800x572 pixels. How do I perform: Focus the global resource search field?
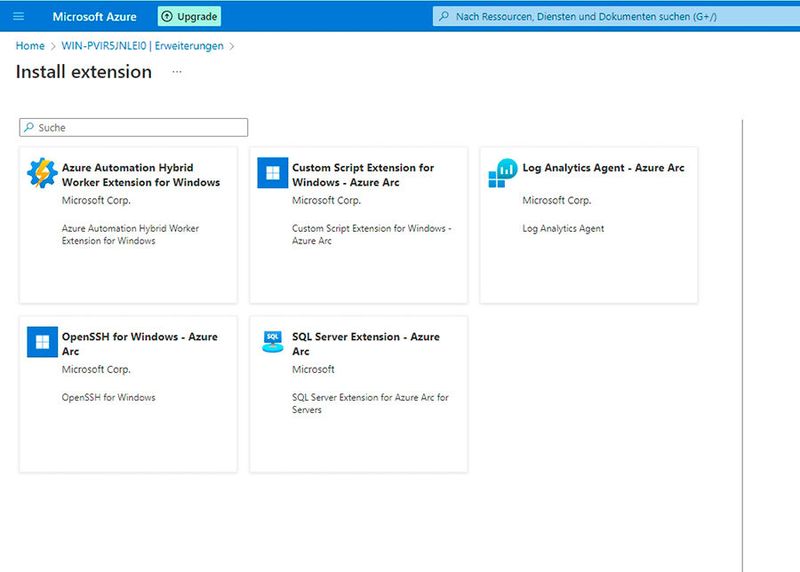click(x=616, y=16)
